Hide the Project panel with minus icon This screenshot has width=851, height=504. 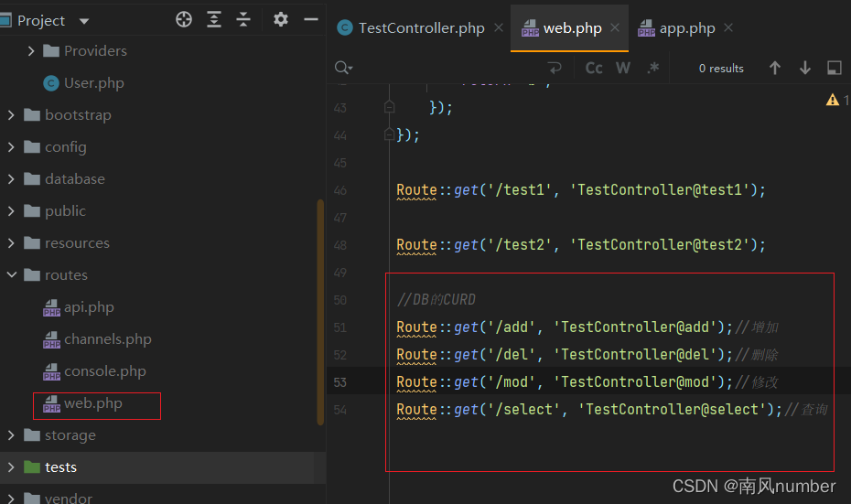[x=310, y=19]
